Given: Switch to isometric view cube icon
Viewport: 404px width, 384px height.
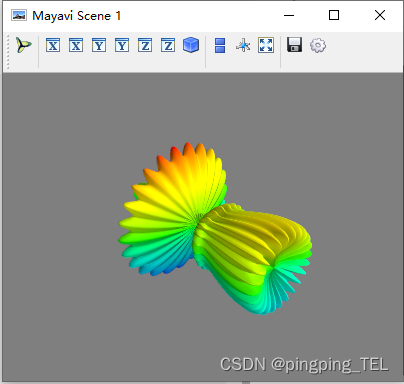Looking at the screenshot, I should [191, 45].
